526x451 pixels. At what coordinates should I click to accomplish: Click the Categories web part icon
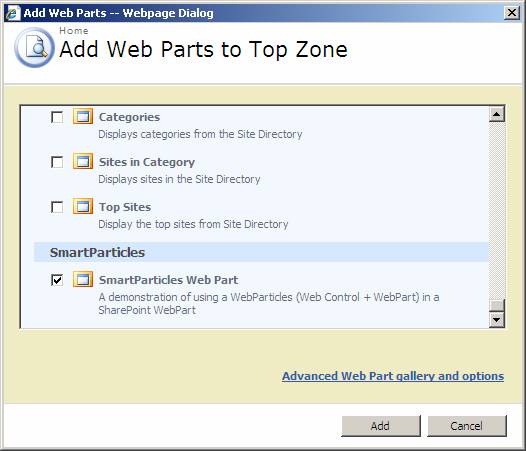coord(83,116)
